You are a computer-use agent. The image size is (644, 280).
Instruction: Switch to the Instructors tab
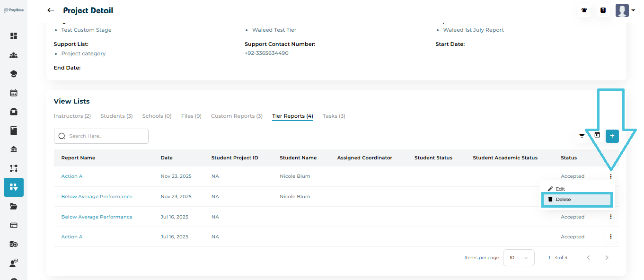coord(72,116)
